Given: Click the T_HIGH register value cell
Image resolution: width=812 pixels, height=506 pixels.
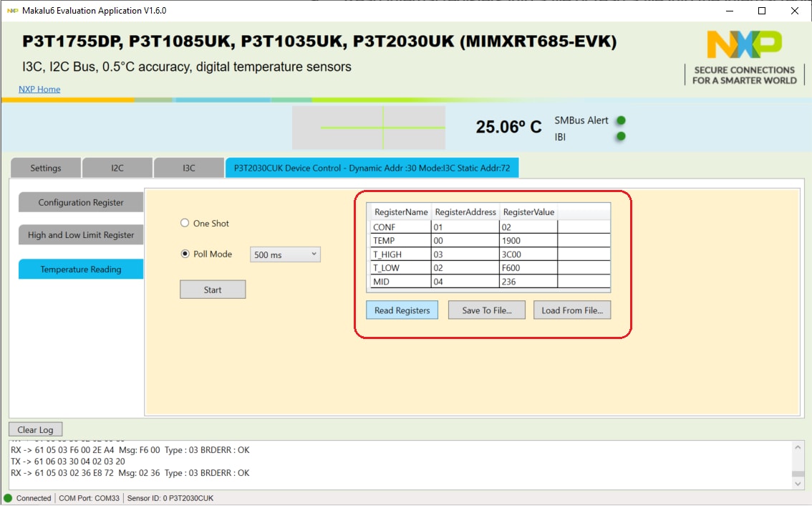Looking at the screenshot, I should pos(528,254).
